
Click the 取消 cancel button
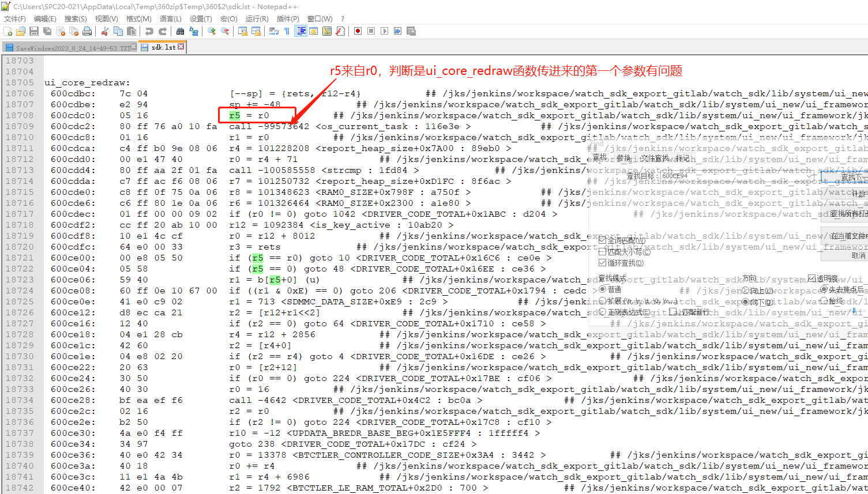[859, 255]
